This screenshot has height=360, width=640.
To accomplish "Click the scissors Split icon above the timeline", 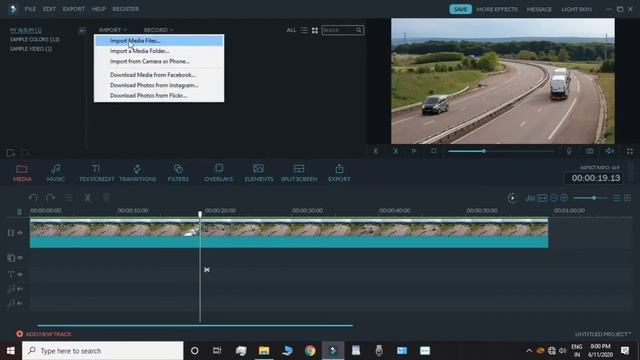I will click(87, 198).
